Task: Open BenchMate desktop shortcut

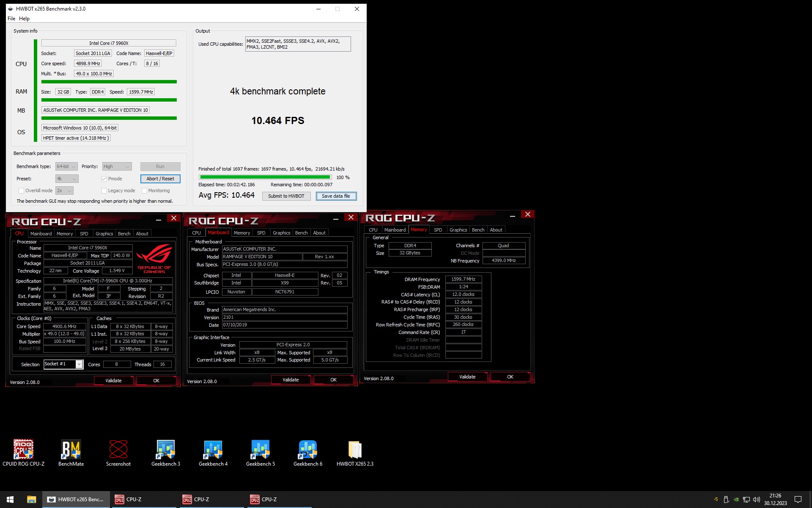Action: tap(71, 453)
